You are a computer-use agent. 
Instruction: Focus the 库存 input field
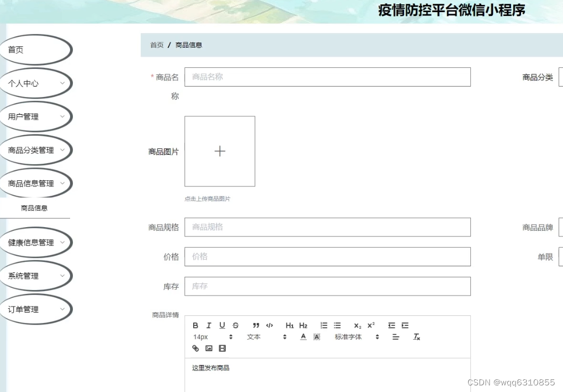click(327, 286)
